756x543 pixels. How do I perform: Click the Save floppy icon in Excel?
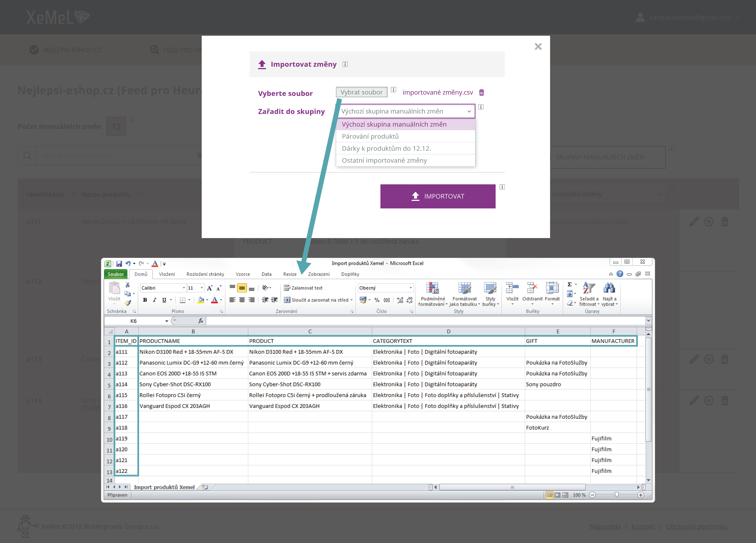pyautogui.click(x=119, y=264)
